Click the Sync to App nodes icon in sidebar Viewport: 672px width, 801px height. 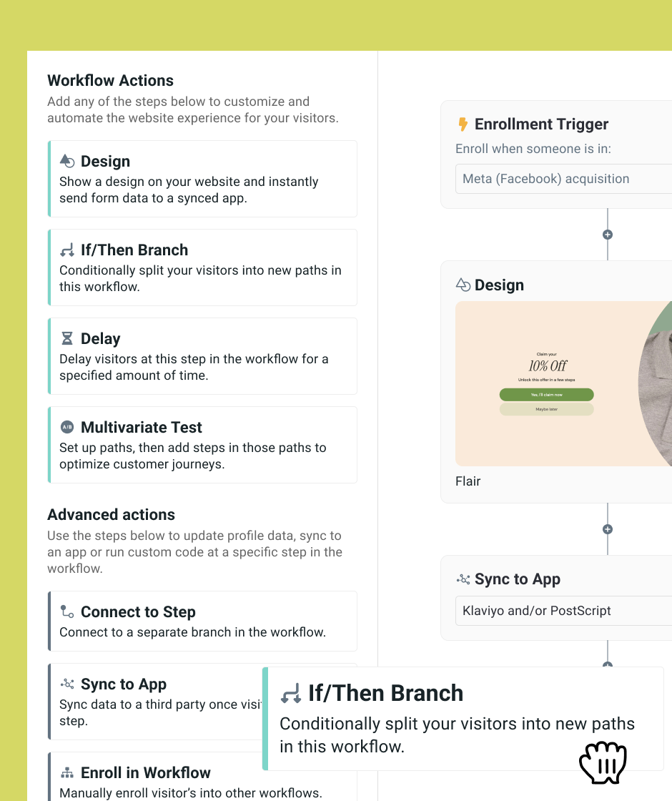67,684
